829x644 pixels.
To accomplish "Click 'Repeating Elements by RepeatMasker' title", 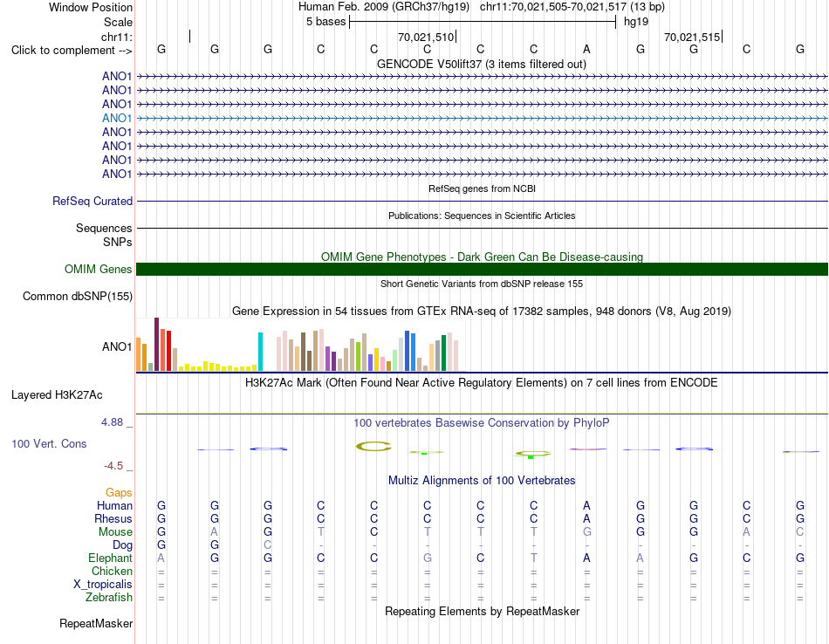I will (x=482, y=611).
